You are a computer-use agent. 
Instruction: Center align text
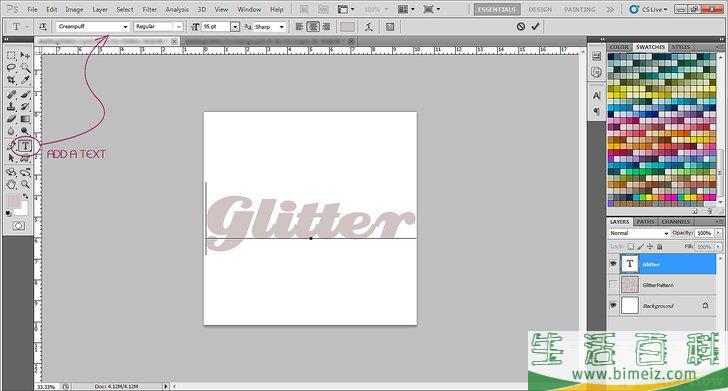click(x=313, y=27)
